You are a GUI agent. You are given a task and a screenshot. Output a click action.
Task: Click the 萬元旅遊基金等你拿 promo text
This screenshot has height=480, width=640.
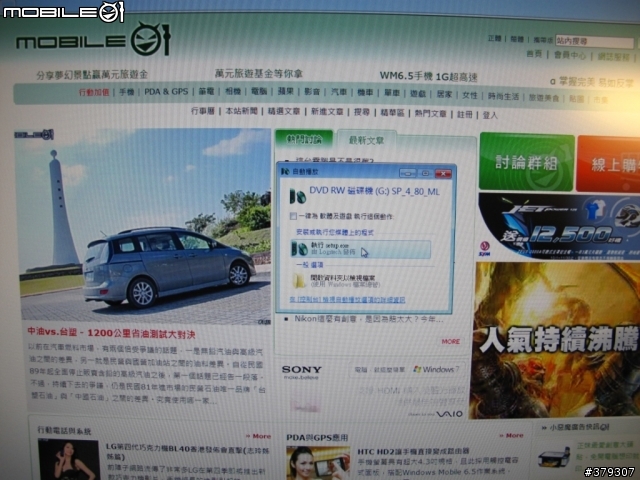tap(259, 73)
